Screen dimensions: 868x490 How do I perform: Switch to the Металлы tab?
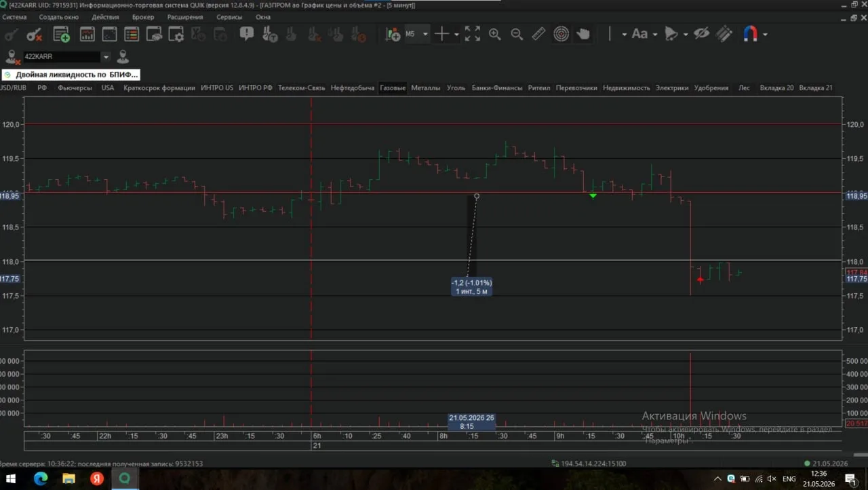pyautogui.click(x=425, y=88)
